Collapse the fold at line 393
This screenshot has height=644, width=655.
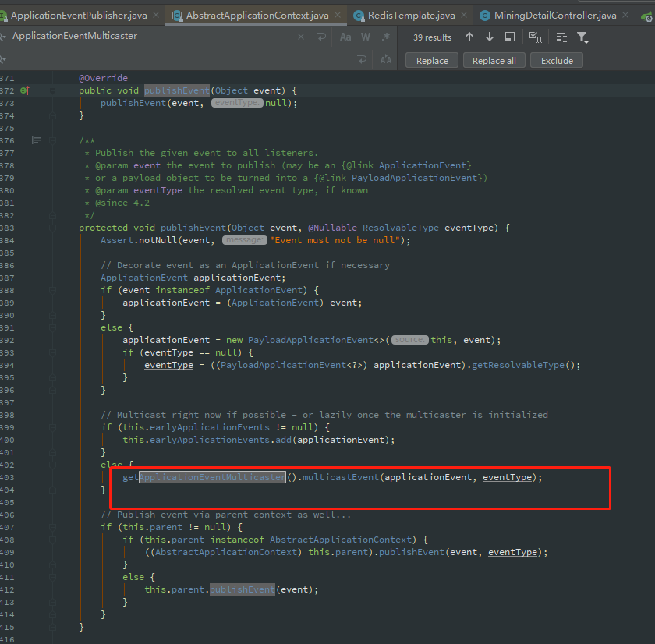[x=53, y=352]
